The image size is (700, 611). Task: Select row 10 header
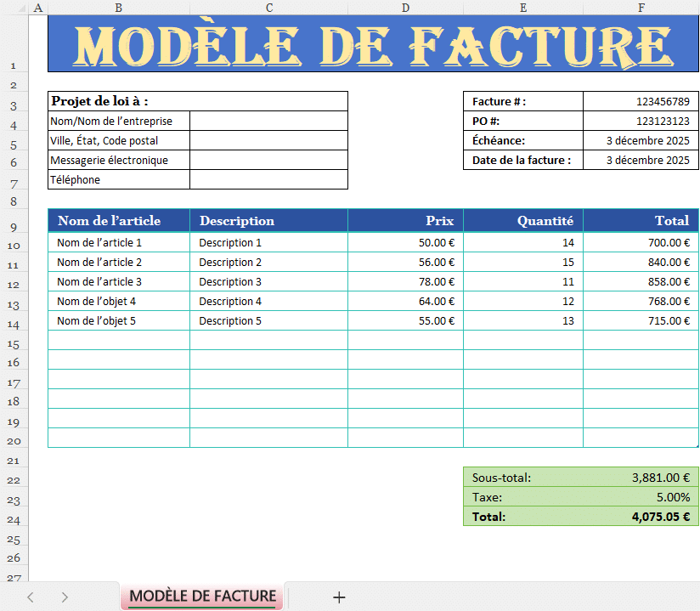pyautogui.click(x=14, y=242)
